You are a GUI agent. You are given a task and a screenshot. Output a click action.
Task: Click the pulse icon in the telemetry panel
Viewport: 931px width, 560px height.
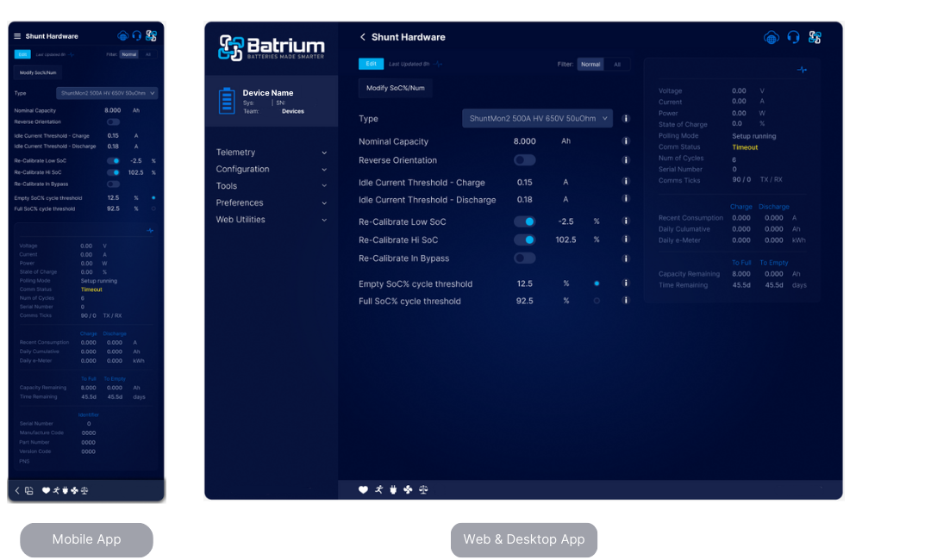pyautogui.click(x=802, y=70)
